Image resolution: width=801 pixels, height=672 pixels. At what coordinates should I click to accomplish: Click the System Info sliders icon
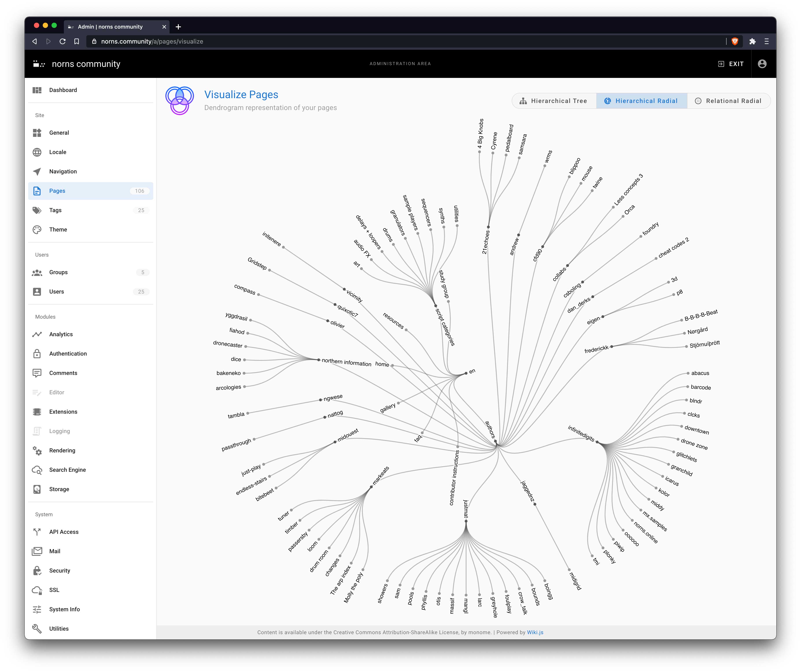(37, 610)
